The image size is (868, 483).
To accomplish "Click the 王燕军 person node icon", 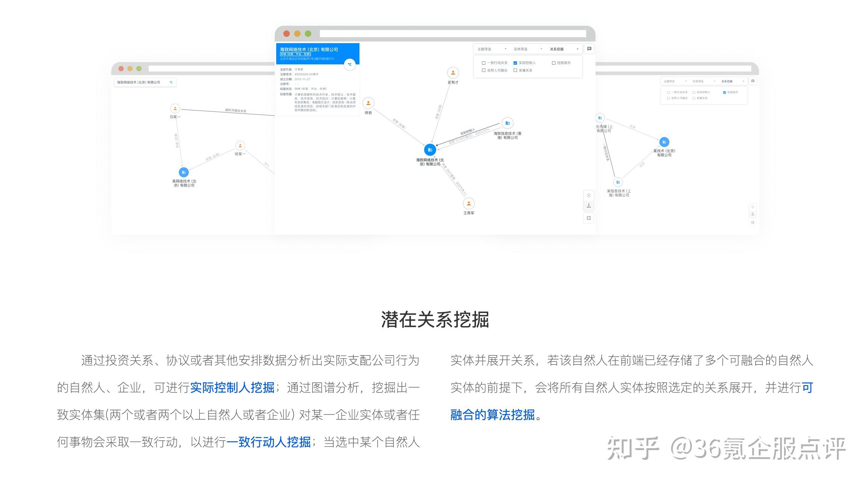I will point(469,204).
